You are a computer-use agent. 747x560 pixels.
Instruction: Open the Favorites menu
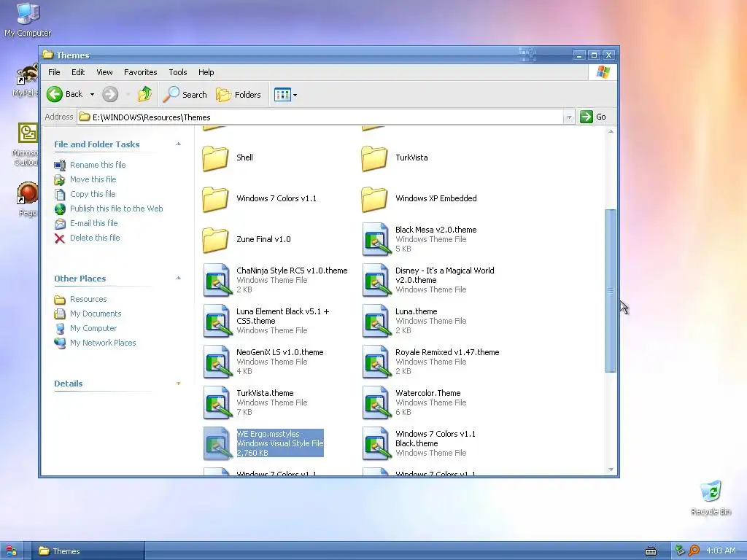pyautogui.click(x=141, y=72)
